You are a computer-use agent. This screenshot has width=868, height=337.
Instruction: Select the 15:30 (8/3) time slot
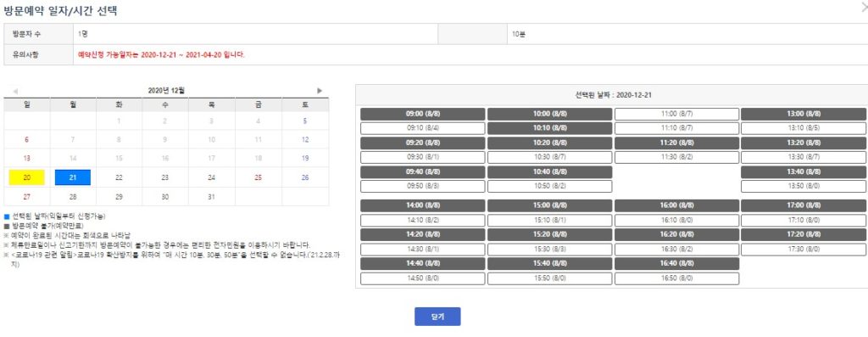point(549,250)
